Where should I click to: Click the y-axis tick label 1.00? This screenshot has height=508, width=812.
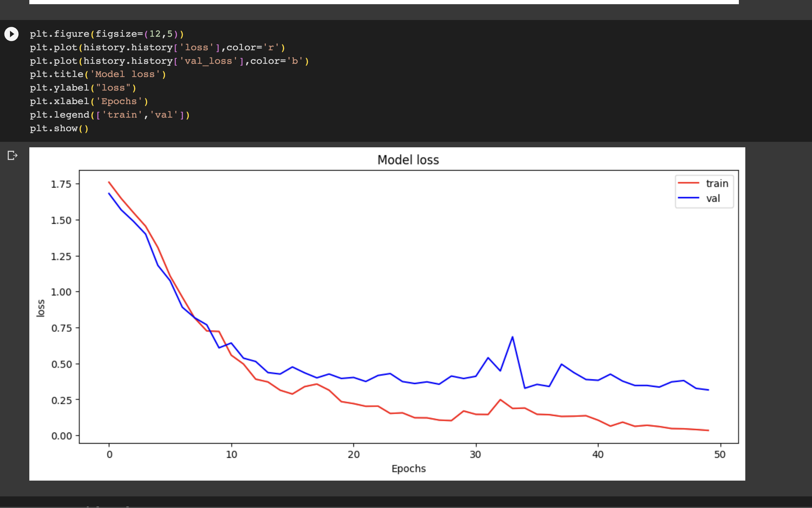point(61,292)
